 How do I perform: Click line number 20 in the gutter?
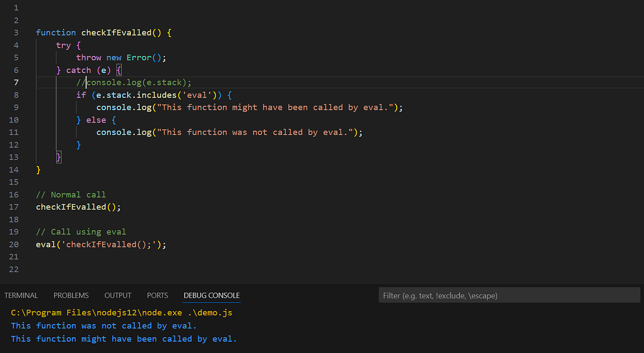tap(13, 244)
